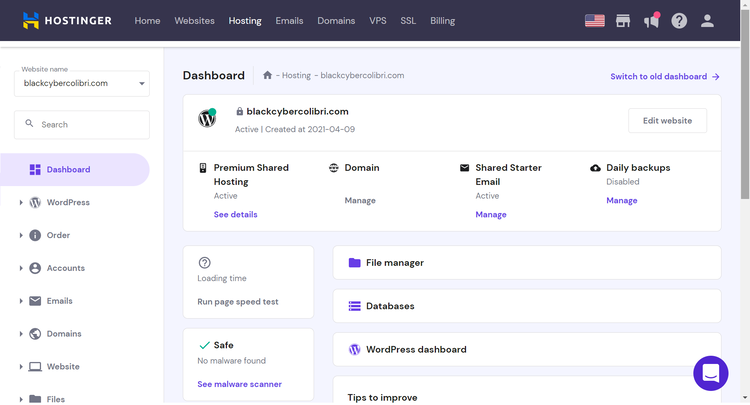
Task: Click the Hostinger logo
Action: [x=67, y=21]
